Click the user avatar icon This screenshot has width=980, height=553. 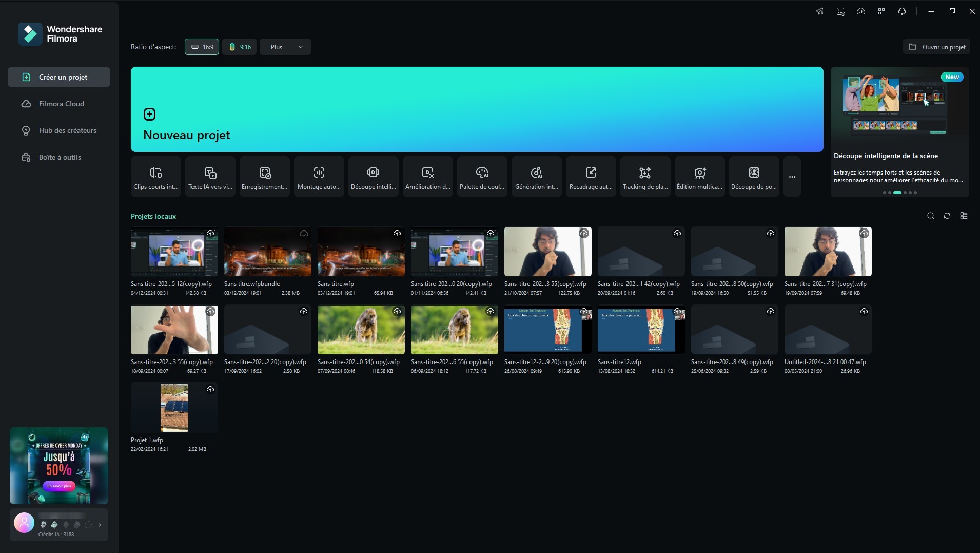pos(24,523)
